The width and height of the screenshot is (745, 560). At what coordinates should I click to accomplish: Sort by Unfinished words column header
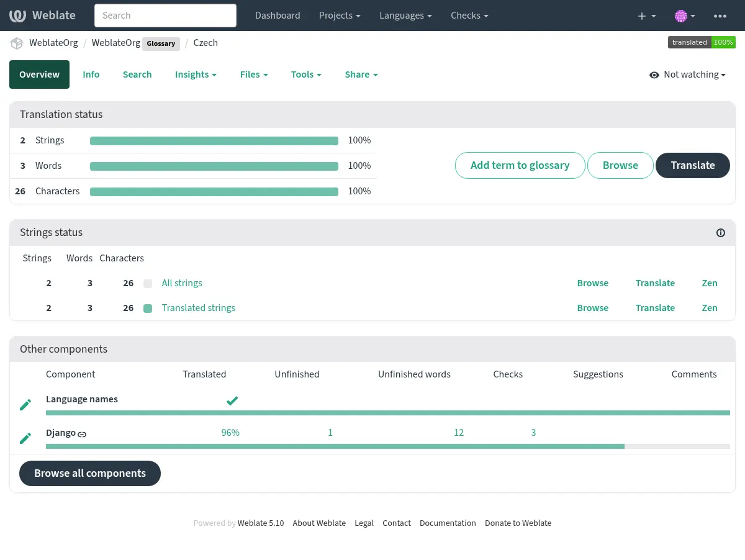414,374
